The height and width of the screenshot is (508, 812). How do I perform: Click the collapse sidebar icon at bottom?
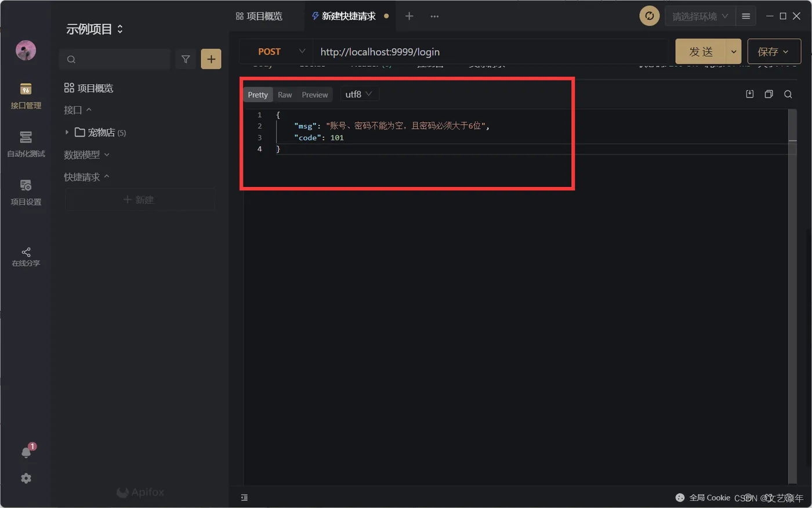tap(244, 498)
